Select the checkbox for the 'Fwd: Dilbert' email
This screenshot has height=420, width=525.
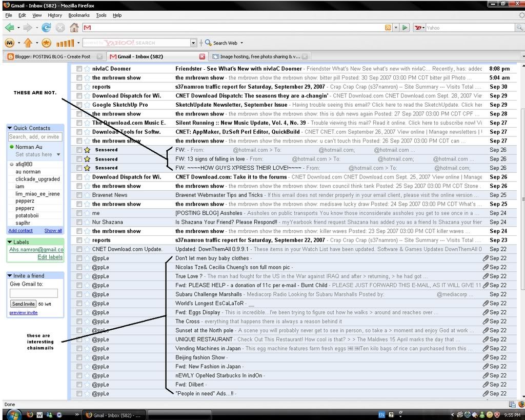(79, 385)
